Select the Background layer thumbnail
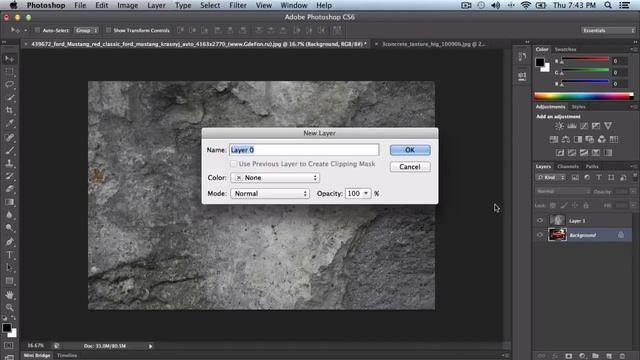The height and width of the screenshot is (360, 640). 557,235
